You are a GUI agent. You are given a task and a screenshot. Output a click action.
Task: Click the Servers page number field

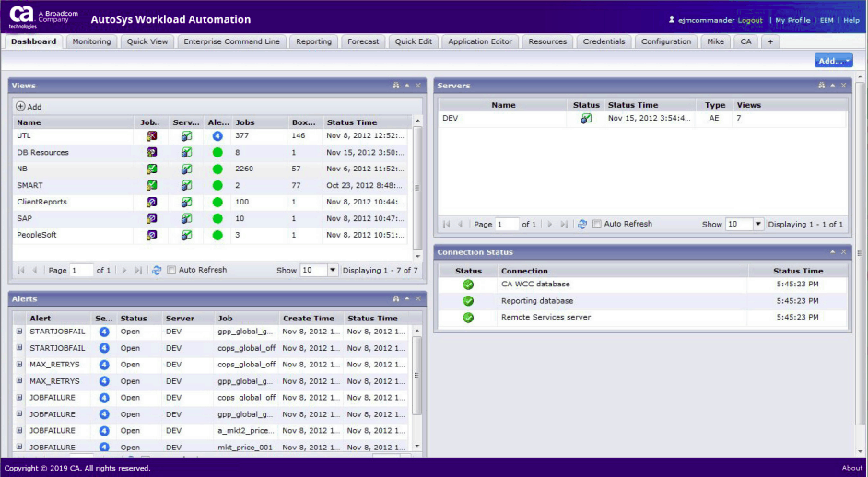pos(507,225)
